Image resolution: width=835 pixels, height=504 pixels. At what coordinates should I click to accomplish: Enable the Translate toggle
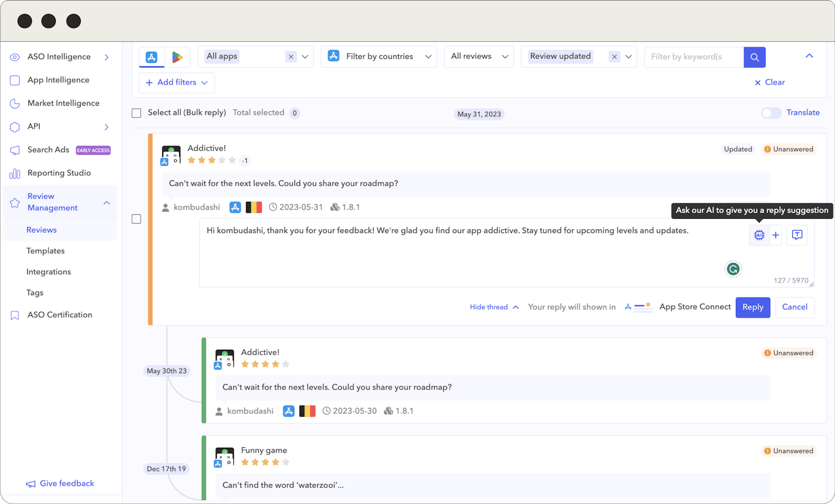click(771, 112)
